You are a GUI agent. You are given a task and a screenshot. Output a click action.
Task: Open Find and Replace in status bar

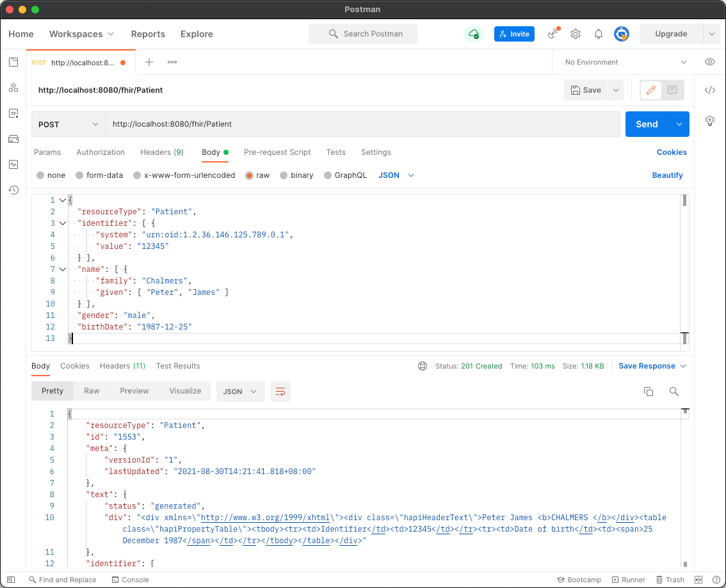click(x=63, y=580)
